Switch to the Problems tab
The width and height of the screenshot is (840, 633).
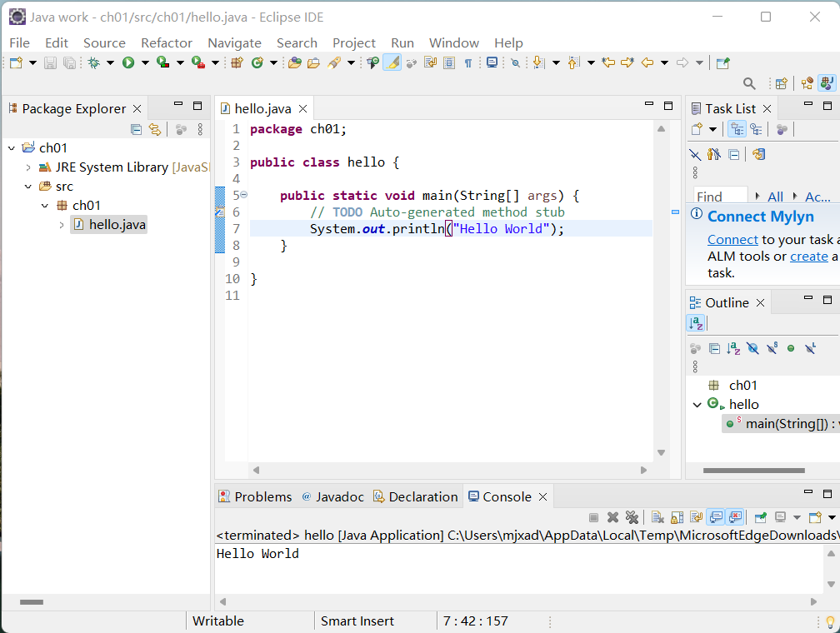pos(255,497)
